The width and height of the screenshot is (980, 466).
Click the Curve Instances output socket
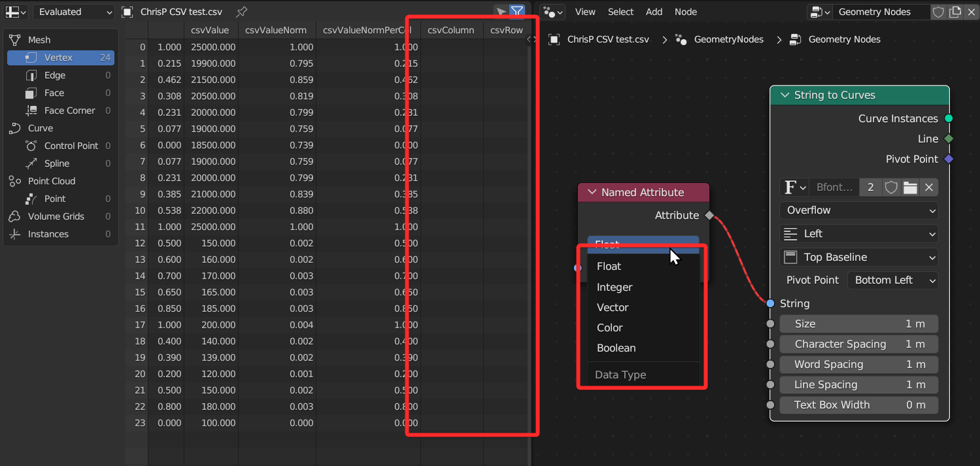coord(949,118)
